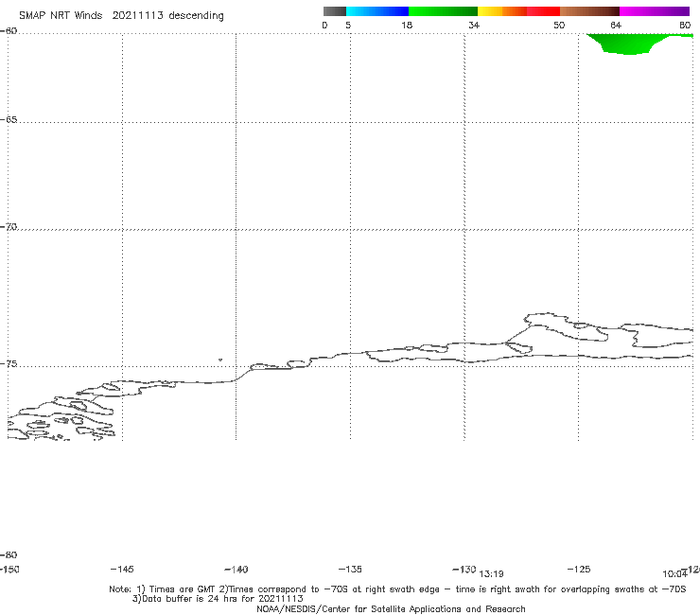Image resolution: width=700 pixels, height=615 pixels.
Task: Click the note "3)Data buffer is 24 hrs"
Action: coord(218,599)
